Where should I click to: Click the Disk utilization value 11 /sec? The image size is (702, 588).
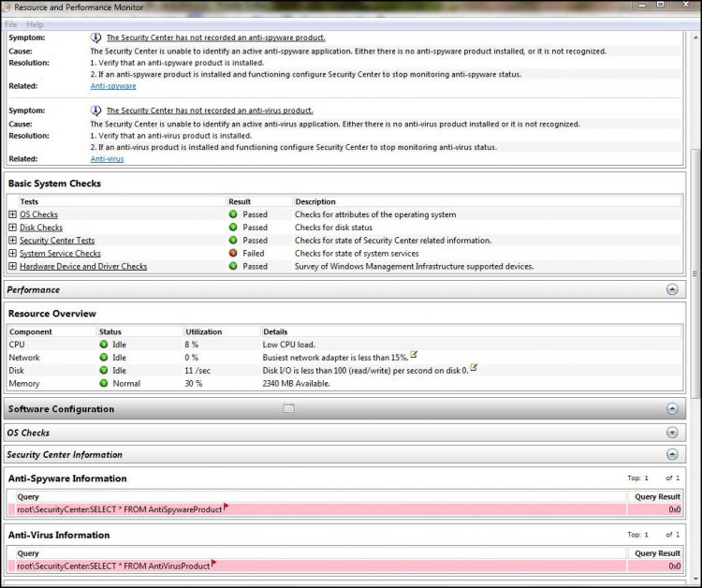click(x=197, y=371)
